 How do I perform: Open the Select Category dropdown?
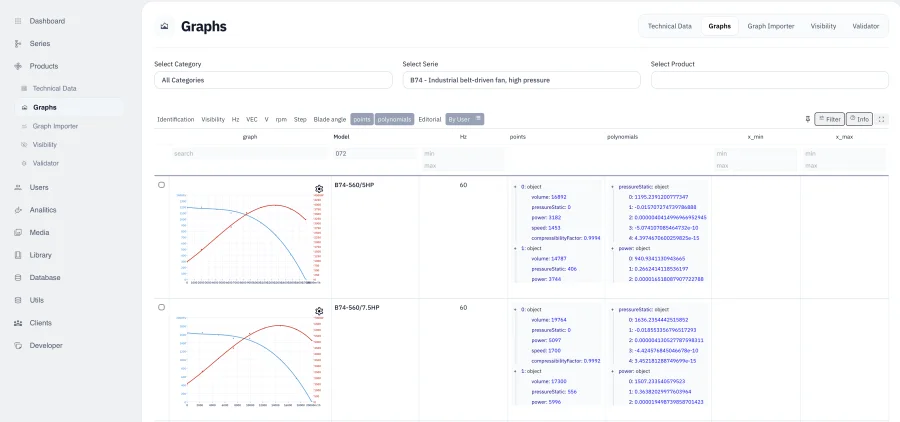tap(273, 80)
